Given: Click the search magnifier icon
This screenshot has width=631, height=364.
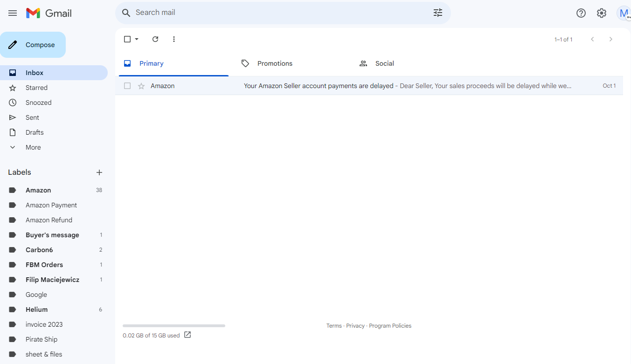Looking at the screenshot, I should click(126, 13).
